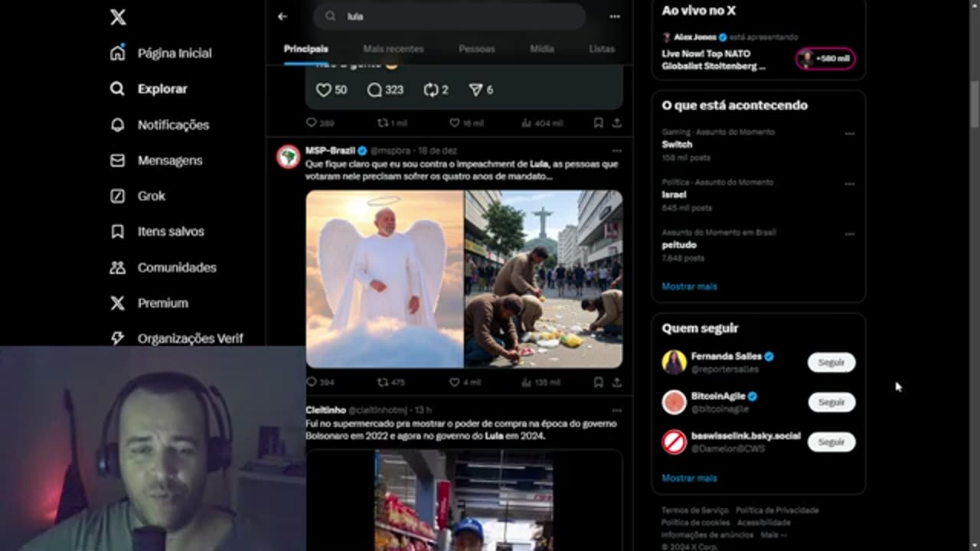Switch to Mais recentes tab

[393, 49]
